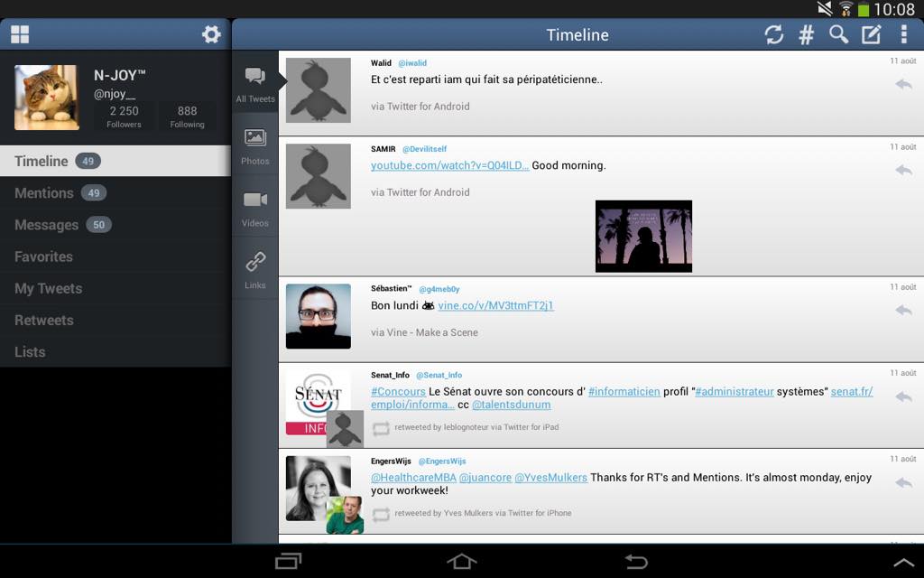Open #administrateur hashtag
Screen dimensions: 924x578
tap(735, 392)
